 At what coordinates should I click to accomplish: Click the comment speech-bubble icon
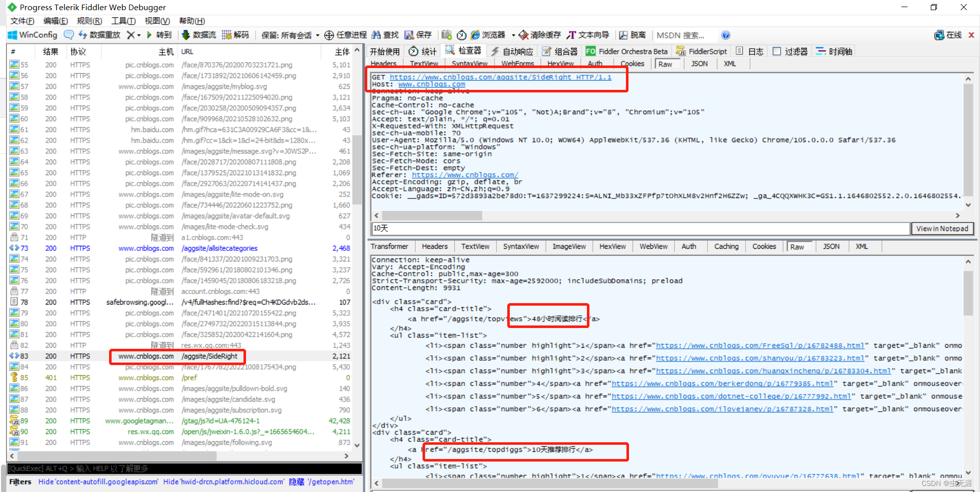pos(68,35)
